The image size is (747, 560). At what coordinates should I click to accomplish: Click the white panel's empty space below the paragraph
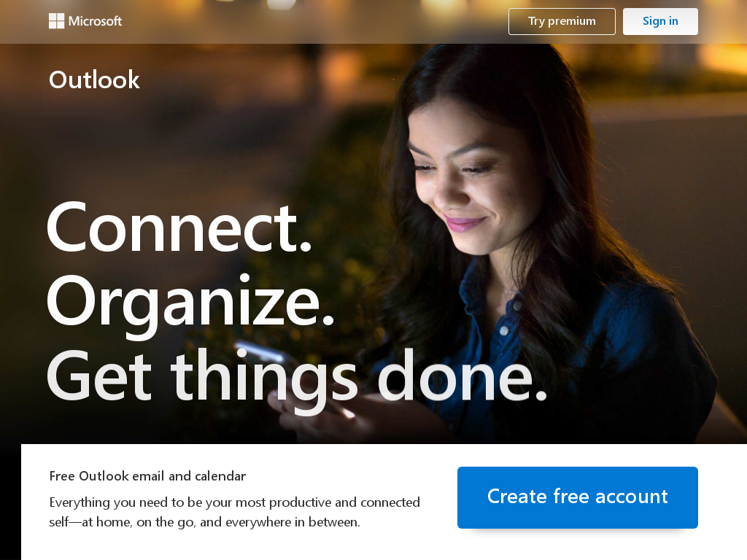click(239, 546)
